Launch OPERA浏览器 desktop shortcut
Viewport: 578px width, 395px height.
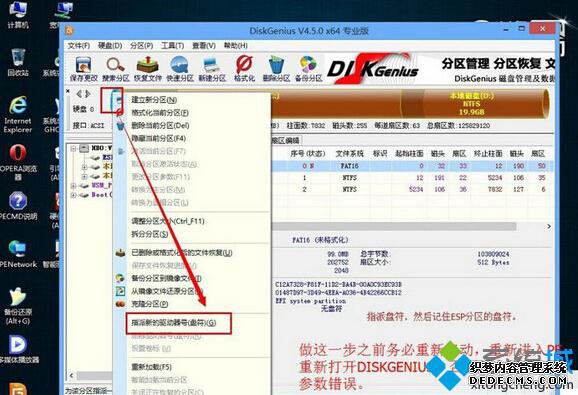(18, 162)
